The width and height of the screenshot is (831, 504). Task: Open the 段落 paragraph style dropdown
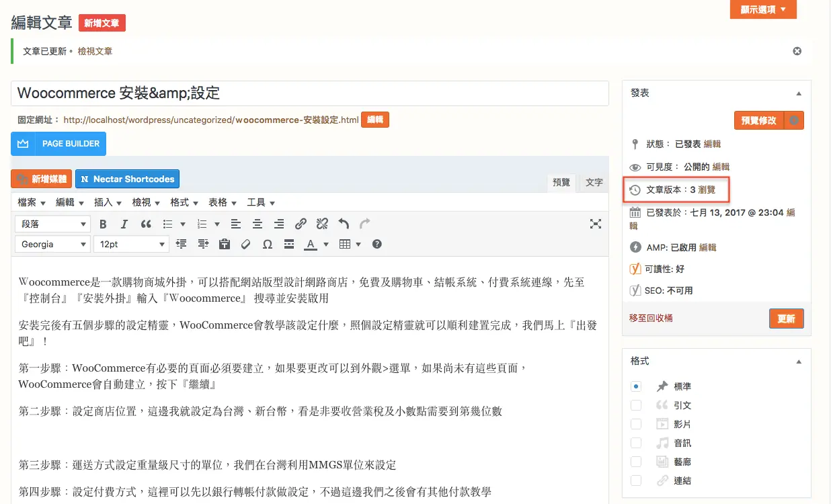pyautogui.click(x=52, y=224)
